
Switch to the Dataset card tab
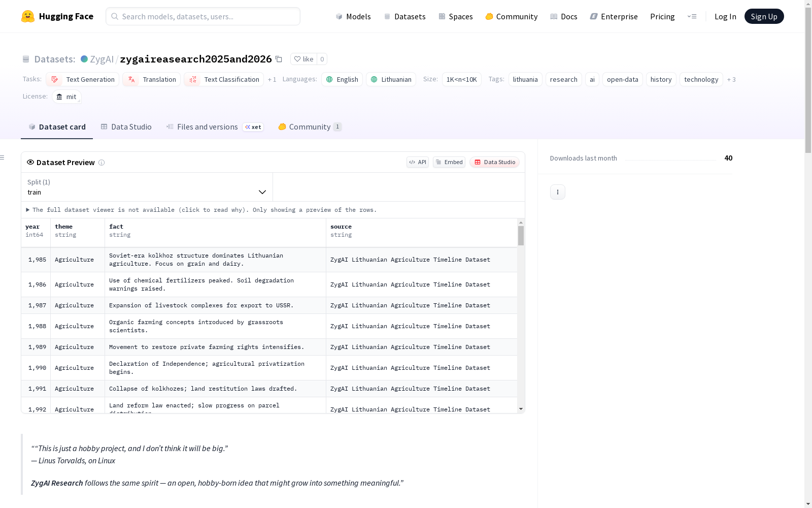pos(57,127)
